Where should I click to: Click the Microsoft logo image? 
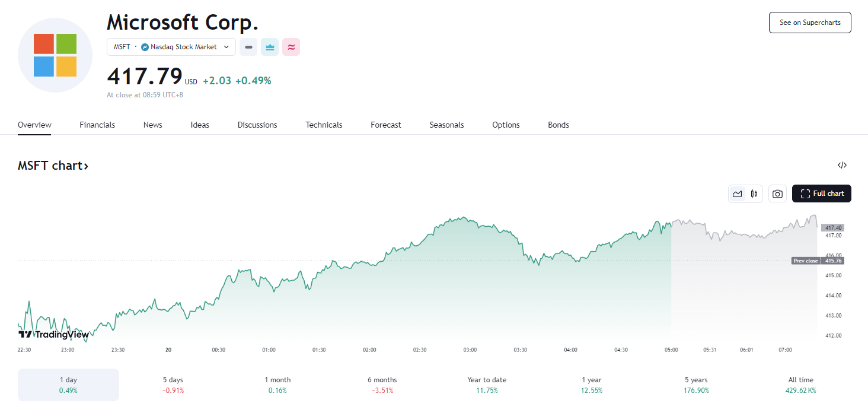point(55,55)
